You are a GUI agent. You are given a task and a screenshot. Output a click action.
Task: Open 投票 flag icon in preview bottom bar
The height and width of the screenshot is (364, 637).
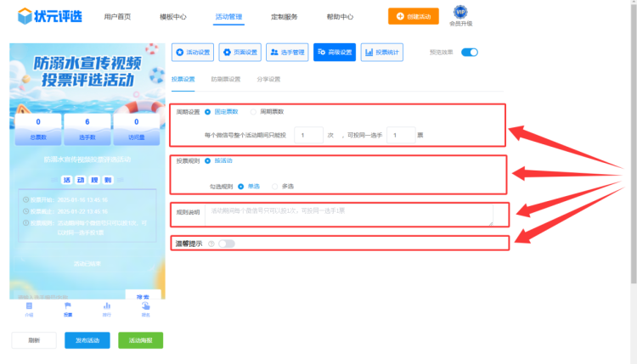[68, 305]
